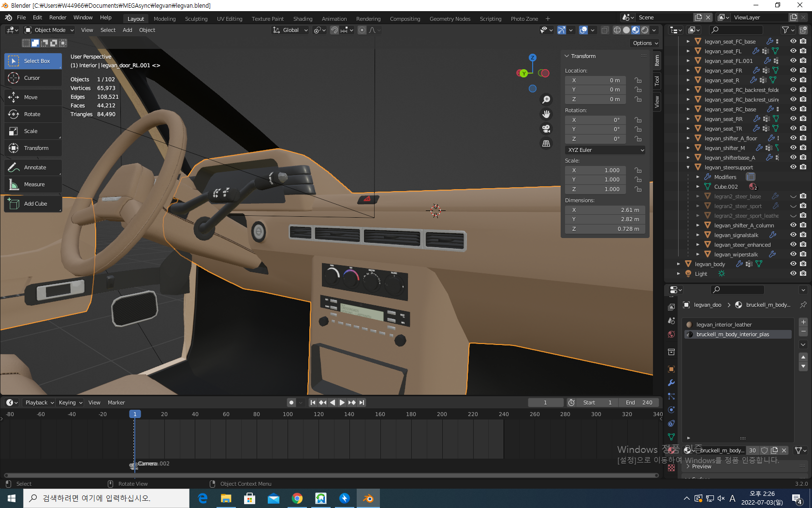The image size is (812, 508).
Task: Click the Options button in viewport header
Action: click(645, 43)
